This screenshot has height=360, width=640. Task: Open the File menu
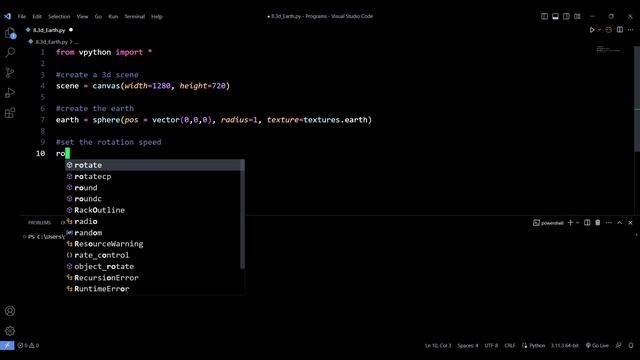click(x=22, y=17)
